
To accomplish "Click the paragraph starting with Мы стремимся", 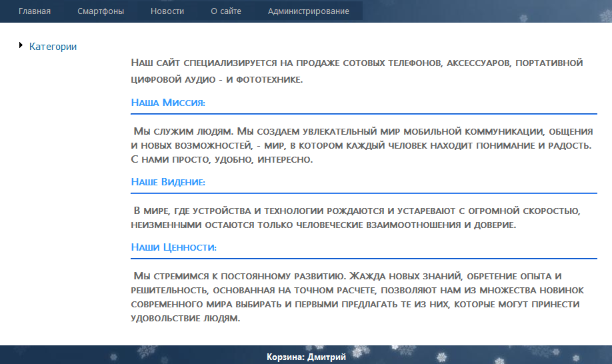I will click(357, 297).
